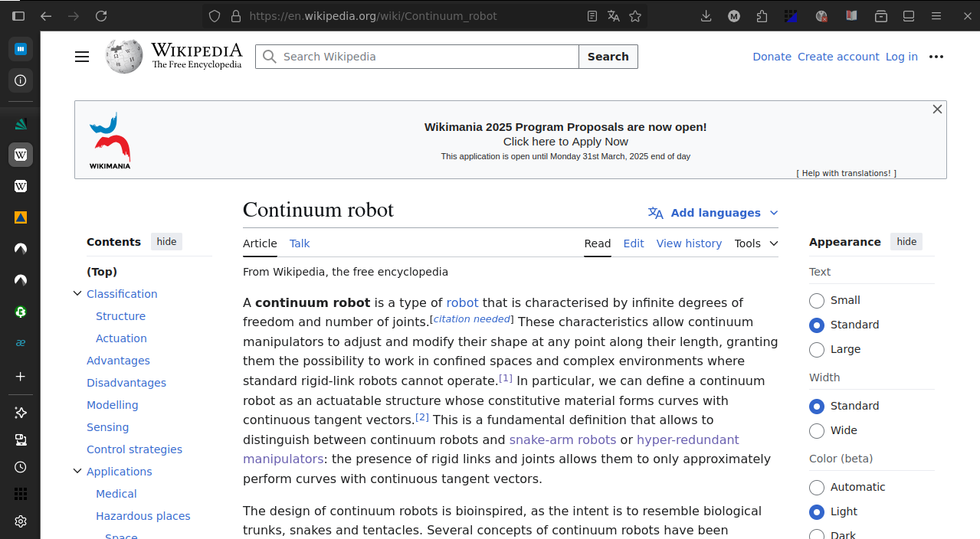
Task: Hide the Appearance panel
Action: (x=906, y=242)
